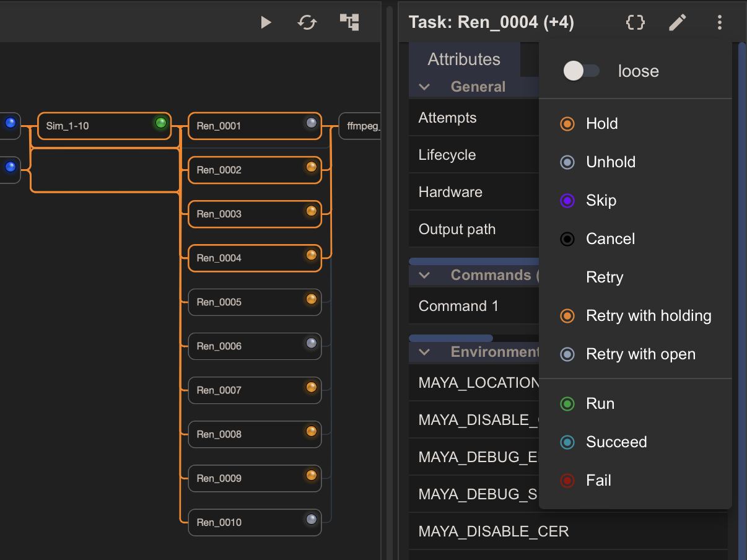
Task: Click the orange Hold status icon
Action: pos(567,124)
